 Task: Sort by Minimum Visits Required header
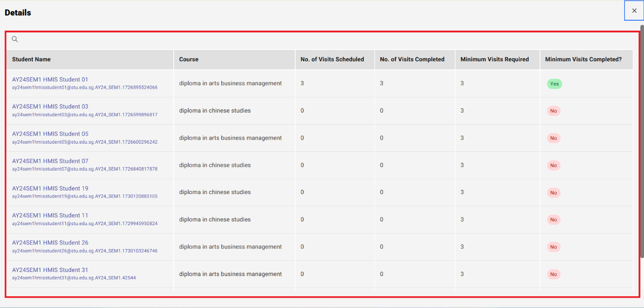pos(495,59)
